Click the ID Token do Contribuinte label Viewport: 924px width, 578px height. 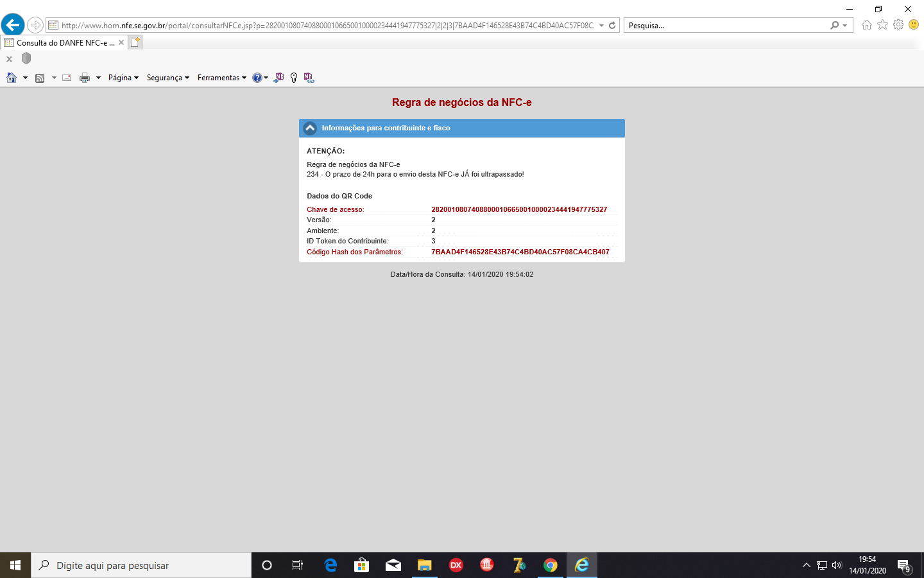(x=347, y=241)
